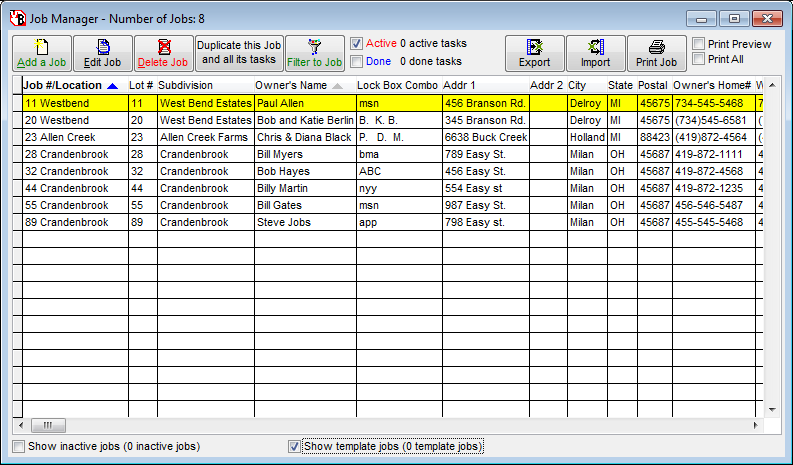This screenshot has height=465, width=793.
Task: Open the Import tool
Action: click(x=596, y=53)
